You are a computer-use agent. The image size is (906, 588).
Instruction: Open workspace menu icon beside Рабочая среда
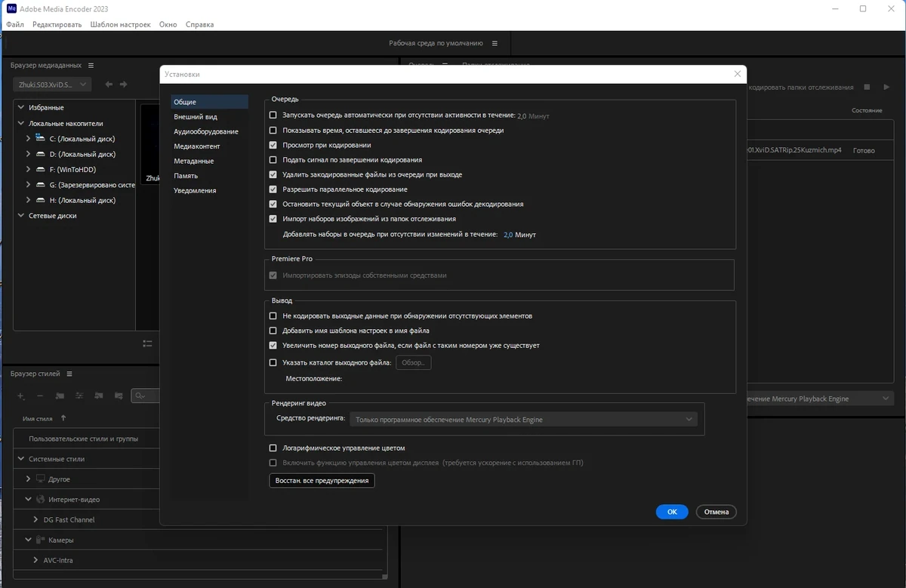[x=495, y=44]
